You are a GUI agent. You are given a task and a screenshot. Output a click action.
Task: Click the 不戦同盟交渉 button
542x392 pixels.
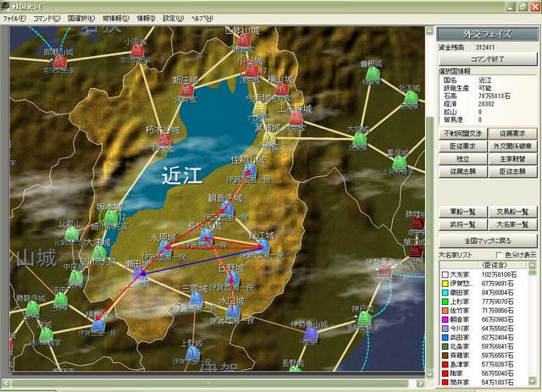point(463,134)
